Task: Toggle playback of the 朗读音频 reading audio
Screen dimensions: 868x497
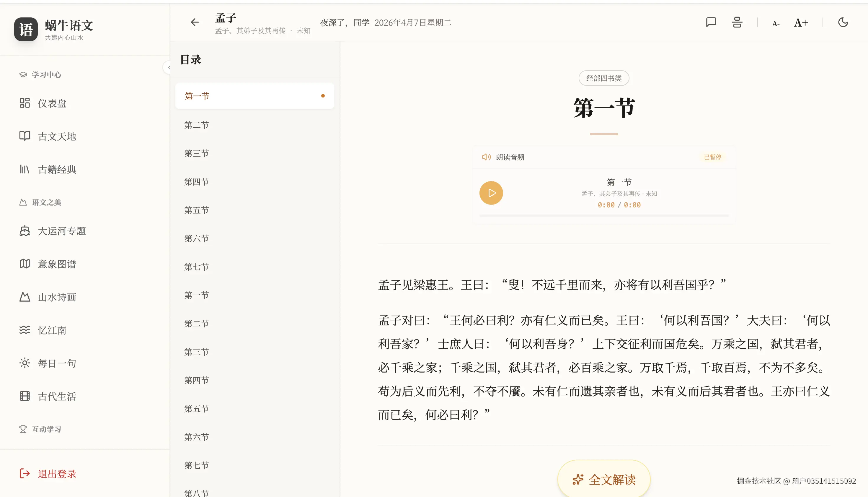Action: pyautogui.click(x=491, y=193)
